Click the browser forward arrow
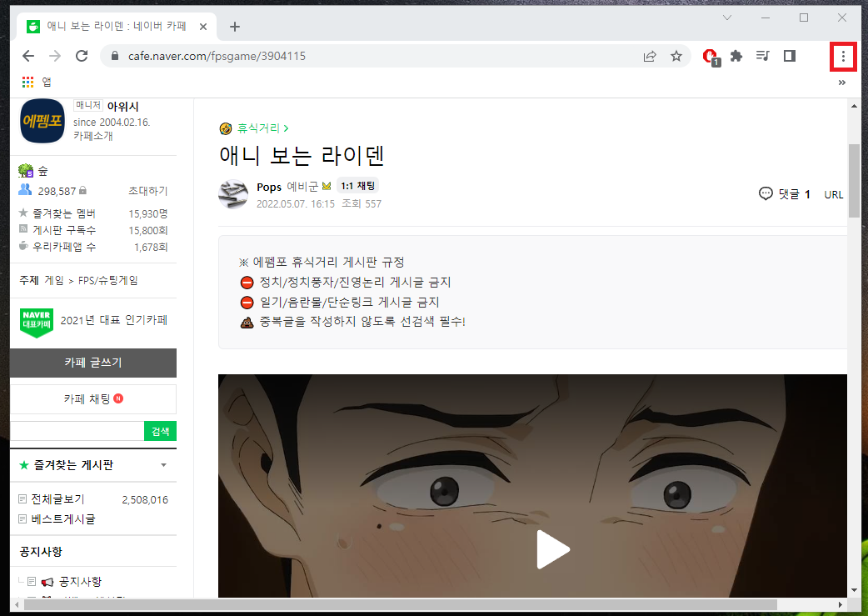The width and height of the screenshot is (868, 616). tap(55, 56)
